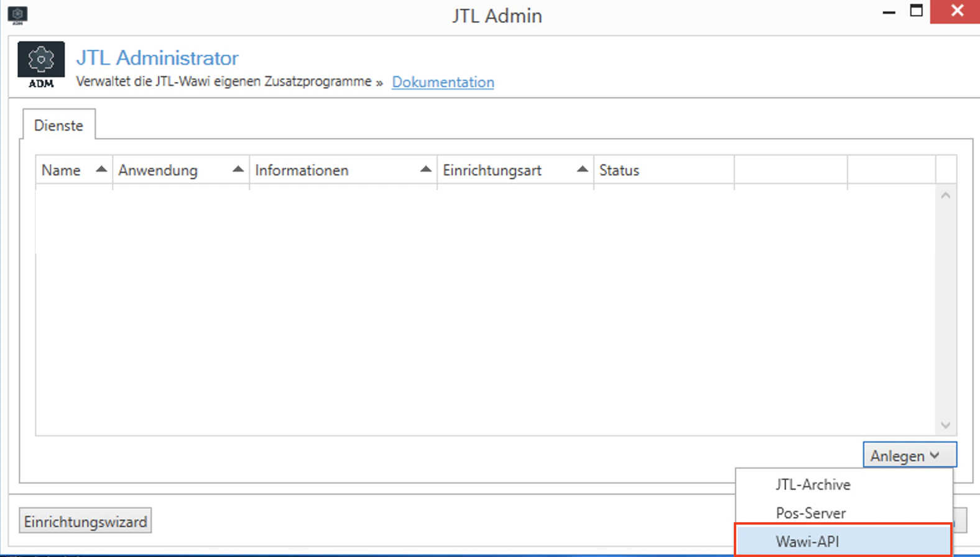Screen dimensions: 980x557
Task: Close the JTL Admin window
Action: [x=956, y=11]
